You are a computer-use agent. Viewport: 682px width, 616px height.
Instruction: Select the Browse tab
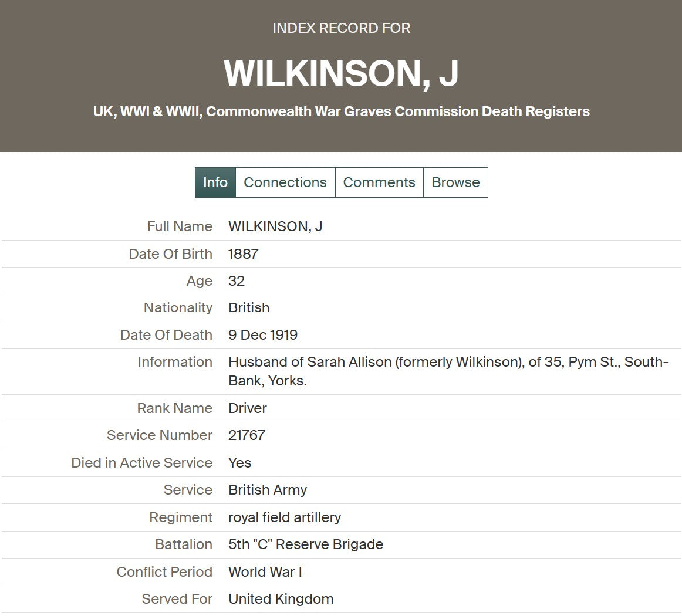click(456, 182)
